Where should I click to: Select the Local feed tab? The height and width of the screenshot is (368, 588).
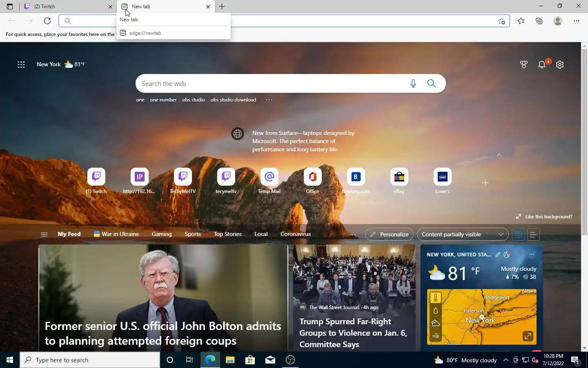coord(261,234)
